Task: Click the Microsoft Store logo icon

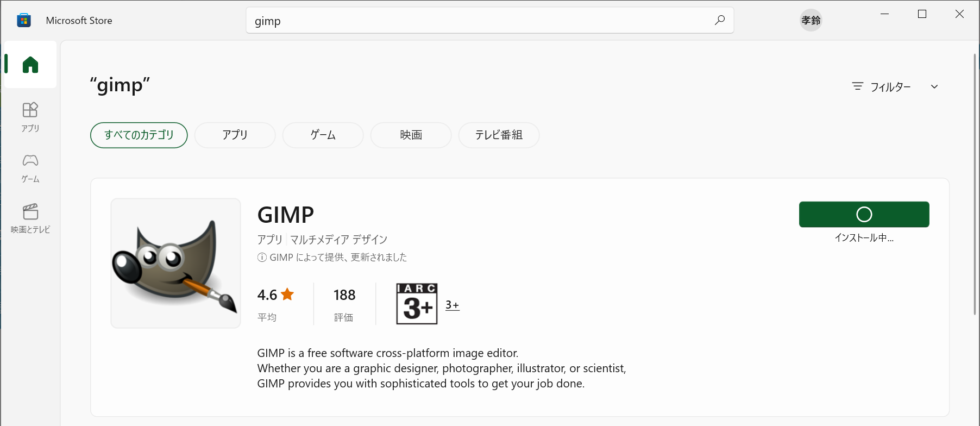Action: 23,21
